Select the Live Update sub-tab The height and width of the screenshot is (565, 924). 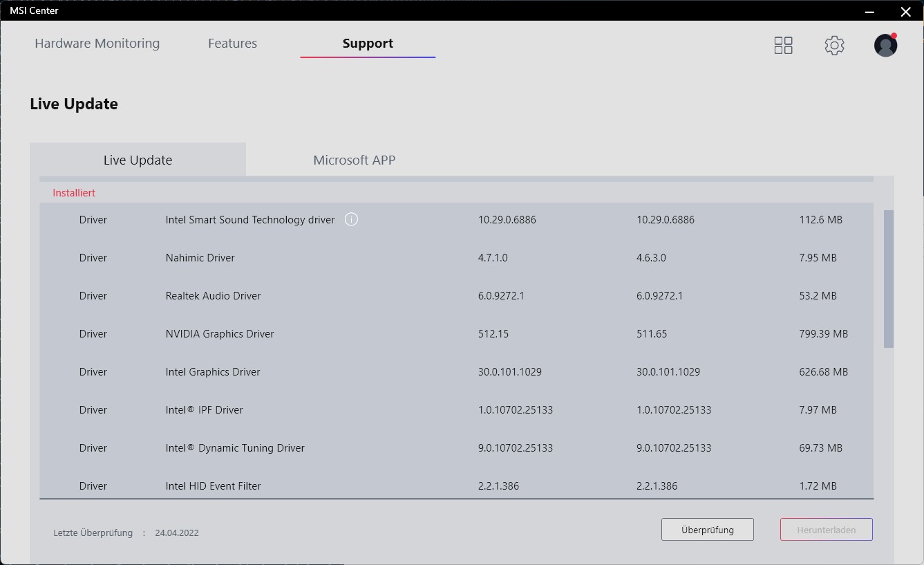(138, 160)
